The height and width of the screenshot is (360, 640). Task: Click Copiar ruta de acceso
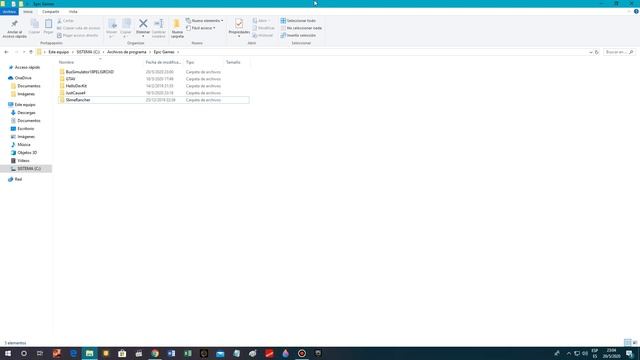78,28
